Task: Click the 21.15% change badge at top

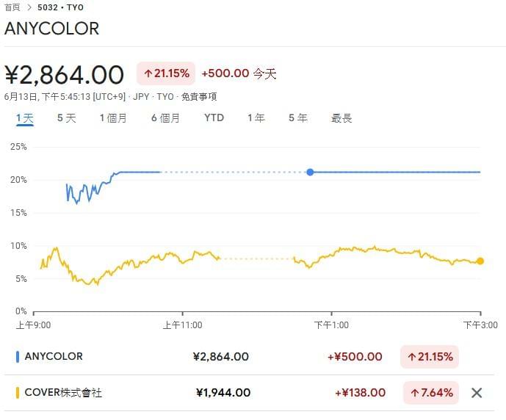Action: click(x=166, y=73)
